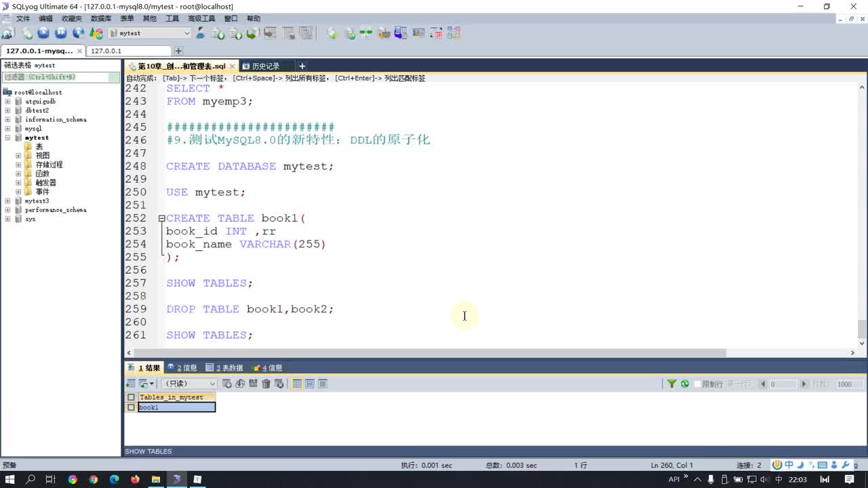This screenshot has height=488, width=868.
Task: Click the new query editor icon in the toolbar
Action: point(27,33)
